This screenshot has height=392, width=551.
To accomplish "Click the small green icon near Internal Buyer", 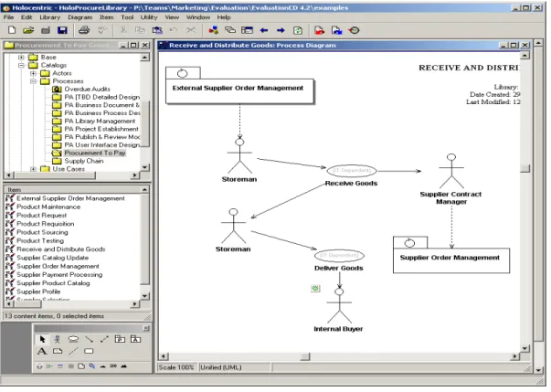I will pos(315,289).
